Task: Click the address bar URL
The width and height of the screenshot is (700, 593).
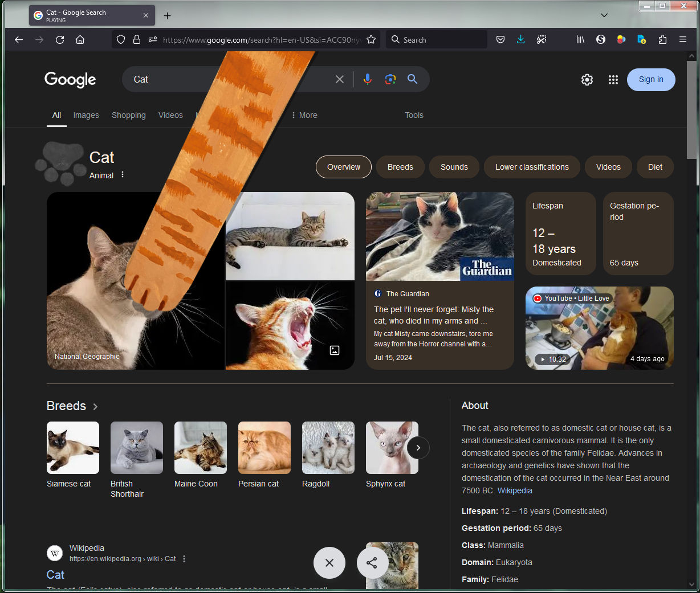Action: 262,40
